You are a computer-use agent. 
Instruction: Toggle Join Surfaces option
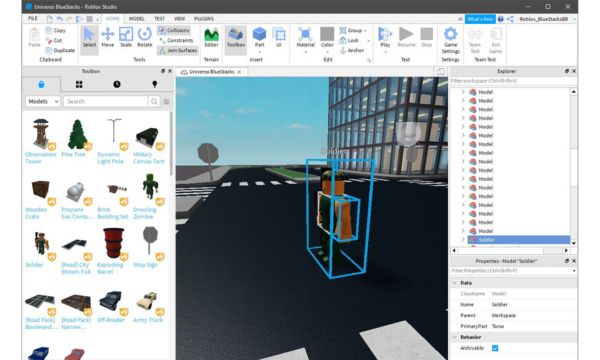pyautogui.click(x=178, y=50)
